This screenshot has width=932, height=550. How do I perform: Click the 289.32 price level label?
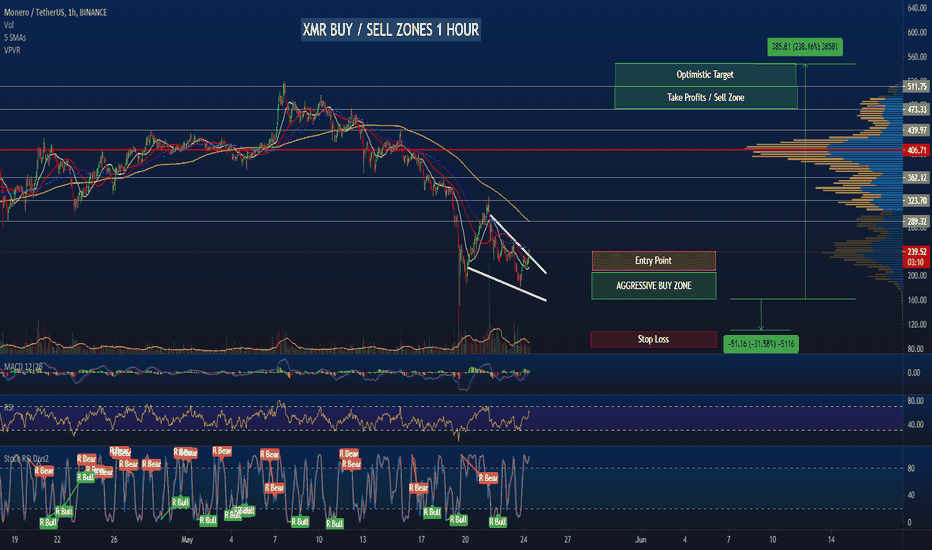[x=916, y=221]
